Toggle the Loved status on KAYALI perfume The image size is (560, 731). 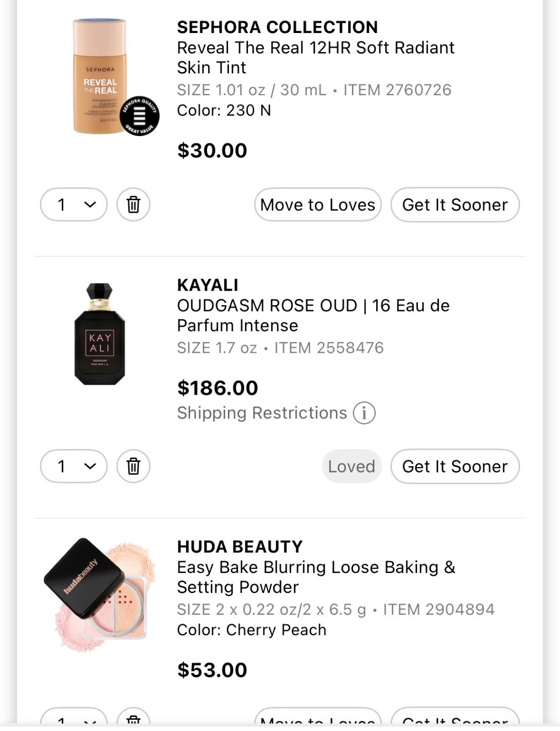point(351,466)
